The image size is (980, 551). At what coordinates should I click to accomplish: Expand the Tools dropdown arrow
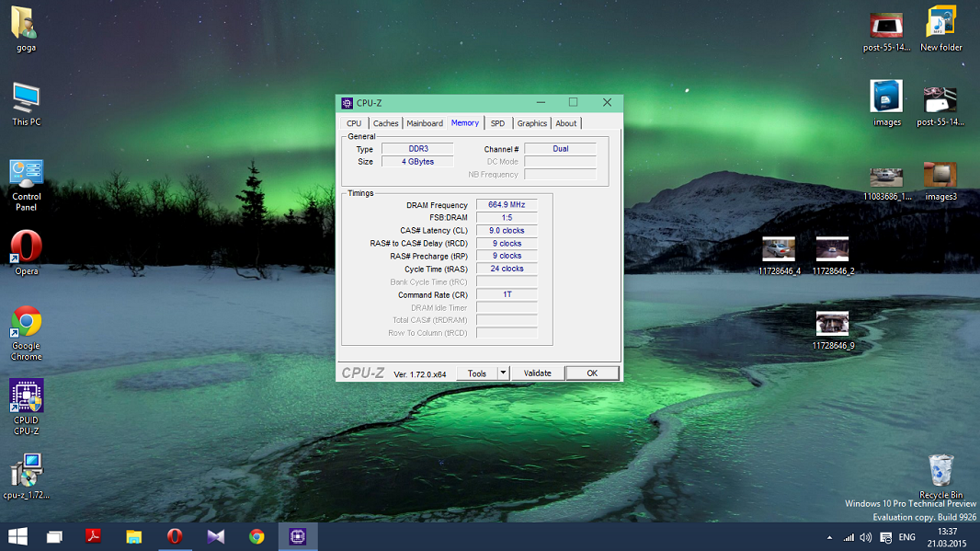pos(503,373)
